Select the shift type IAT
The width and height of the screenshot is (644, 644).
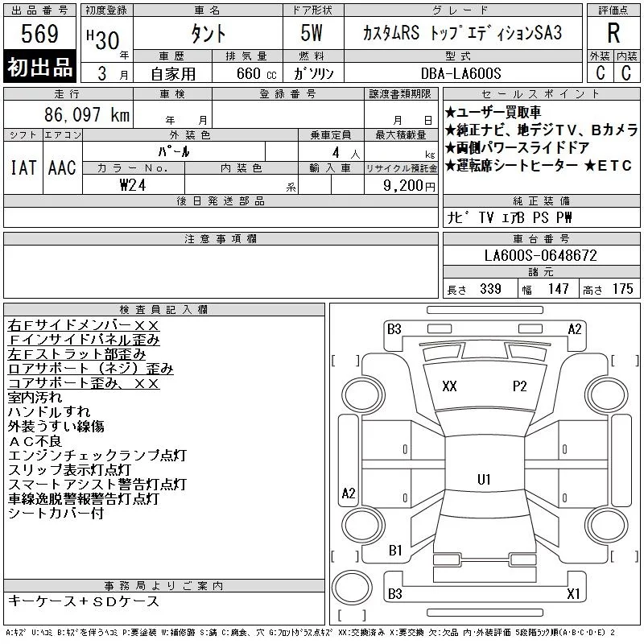click(x=23, y=167)
